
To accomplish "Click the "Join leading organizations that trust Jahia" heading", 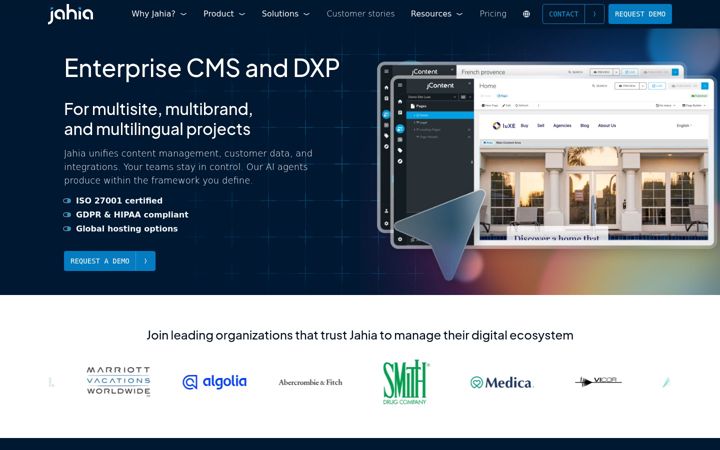I will 360,335.
